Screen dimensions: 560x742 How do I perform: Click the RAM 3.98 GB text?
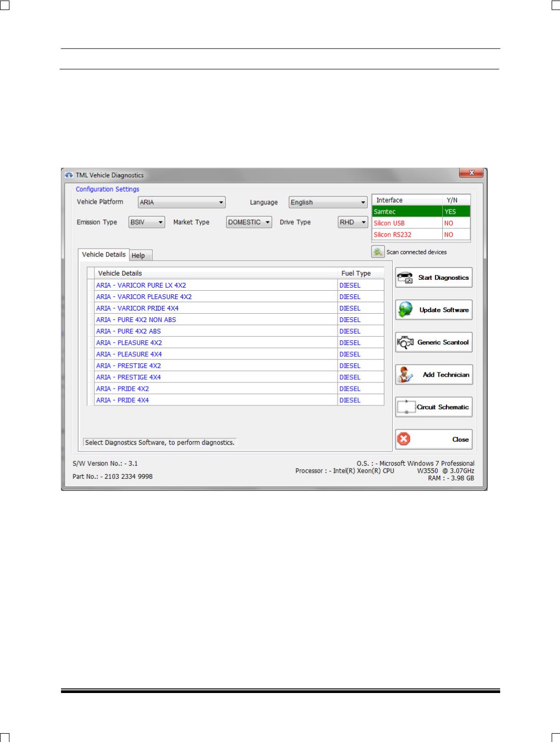point(451,478)
